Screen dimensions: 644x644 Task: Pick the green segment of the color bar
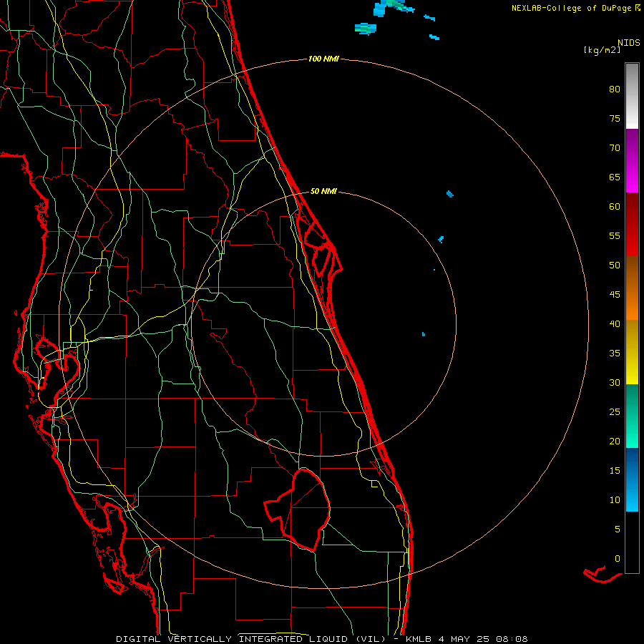pyautogui.click(x=632, y=416)
